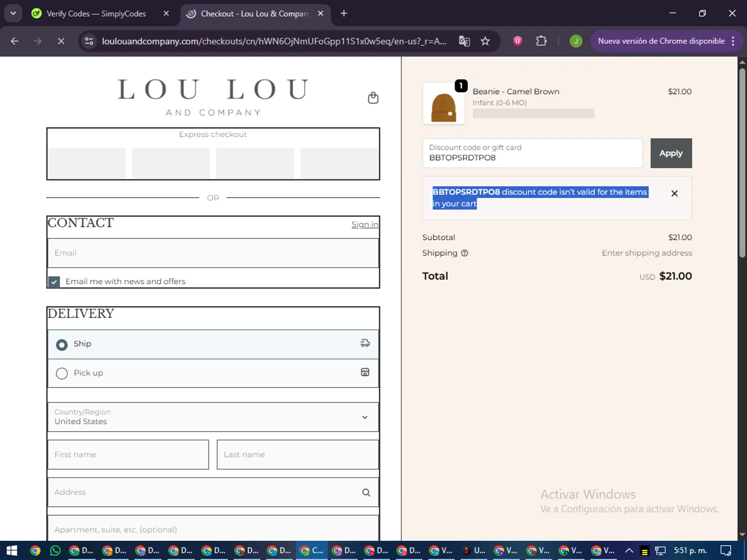Click the Email input field
The width and height of the screenshot is (747, 560).
click(213, 253)
